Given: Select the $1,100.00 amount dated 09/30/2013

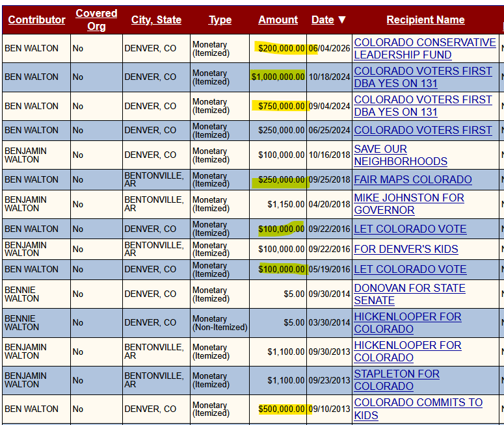Looking at the screenshot, I should point(278,352).
